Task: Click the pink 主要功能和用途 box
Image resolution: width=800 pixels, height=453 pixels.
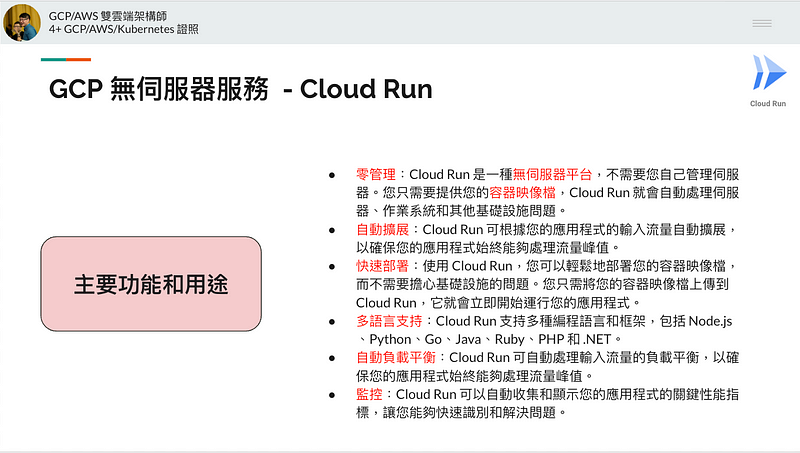Action: click(x=151, y=284)
